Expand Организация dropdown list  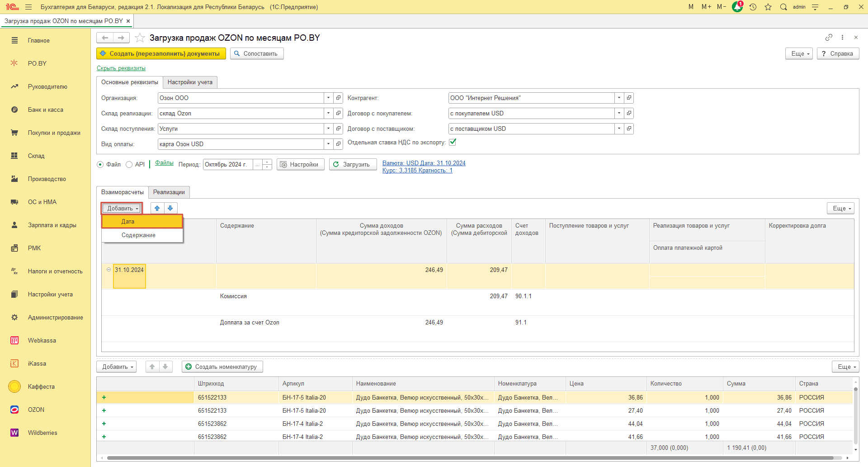pyautogui.click(x=329, y=98)
